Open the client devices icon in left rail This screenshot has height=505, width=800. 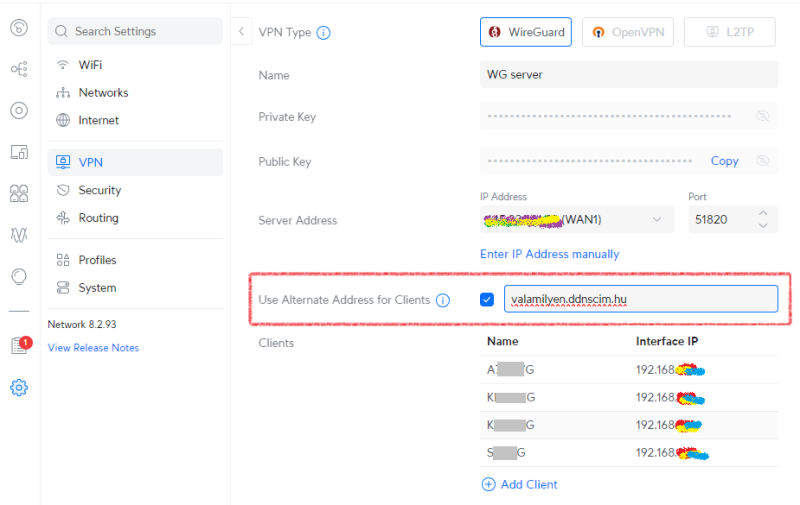19,152
